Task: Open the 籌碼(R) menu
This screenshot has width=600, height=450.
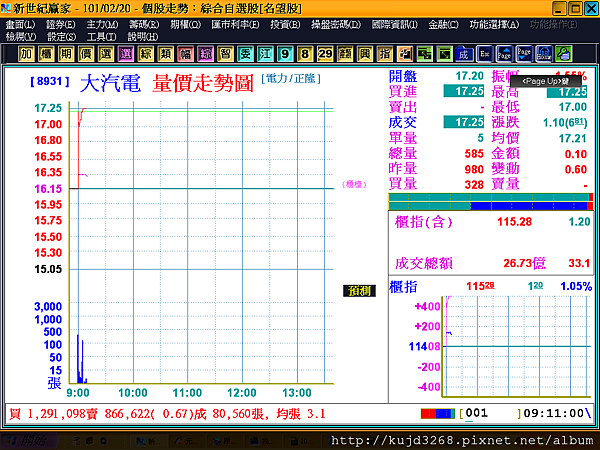Action: pyautogui.click(x=144, y=25)
